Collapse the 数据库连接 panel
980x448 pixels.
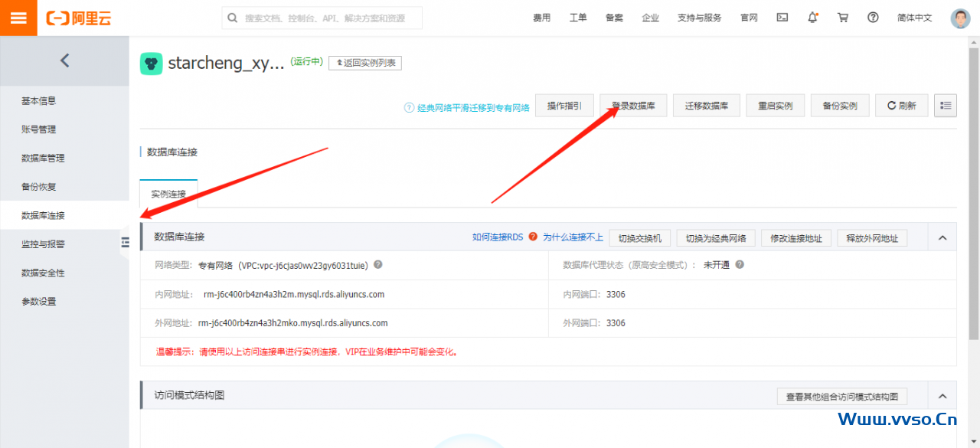coord(942,238)
